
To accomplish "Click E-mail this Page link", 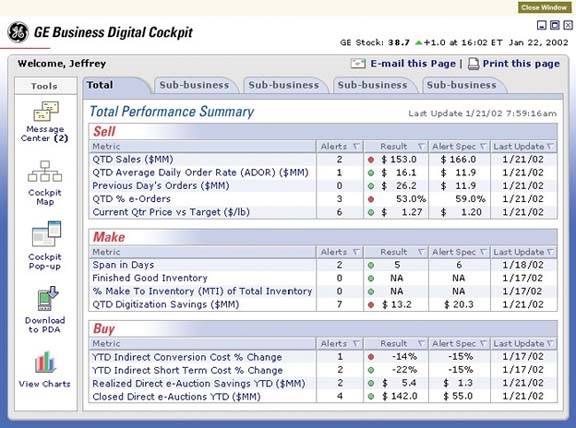I will 413,64.
